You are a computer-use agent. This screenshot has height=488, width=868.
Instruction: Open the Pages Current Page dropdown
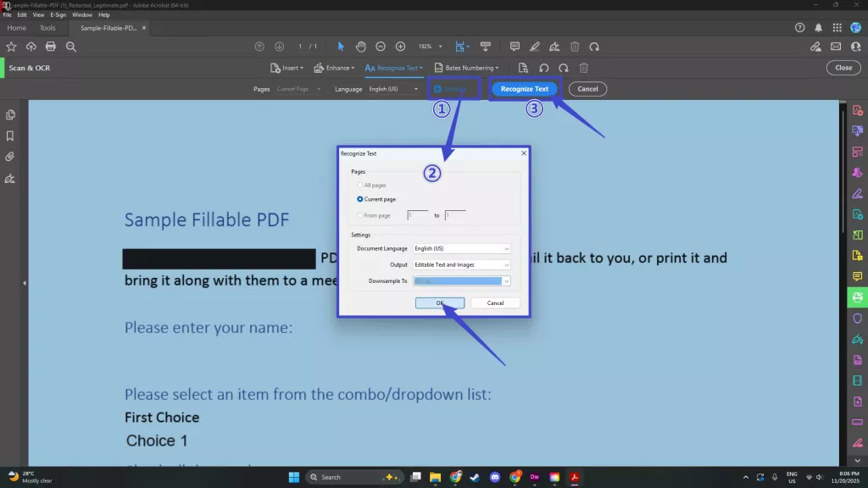(x=298, y=89)
